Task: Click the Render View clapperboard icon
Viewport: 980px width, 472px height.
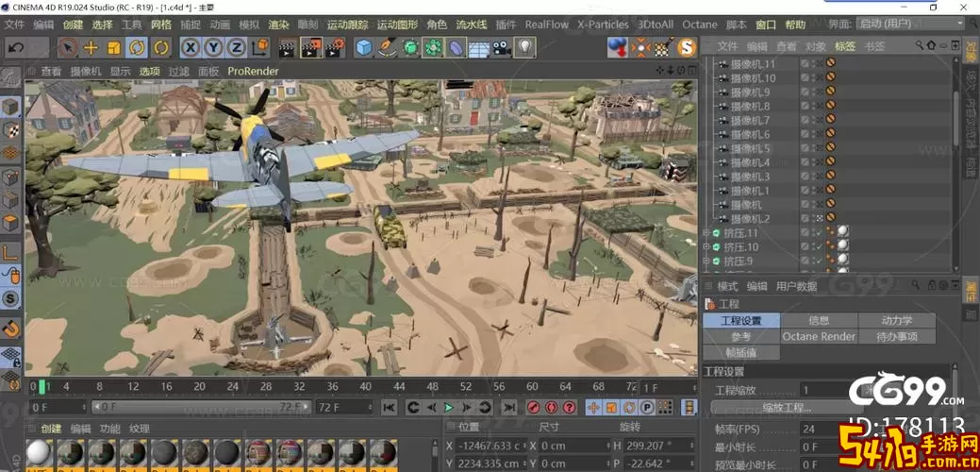Action: [288, 47]
